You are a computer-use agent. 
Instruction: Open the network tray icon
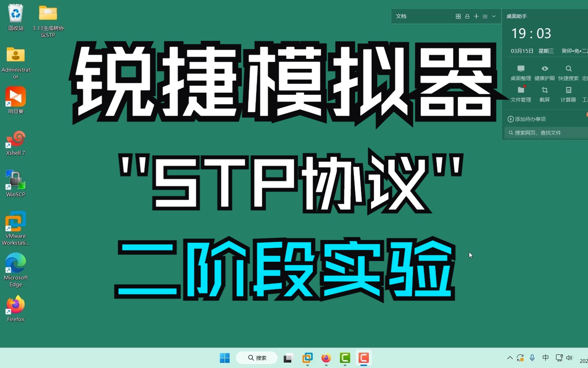click(559, 358)
